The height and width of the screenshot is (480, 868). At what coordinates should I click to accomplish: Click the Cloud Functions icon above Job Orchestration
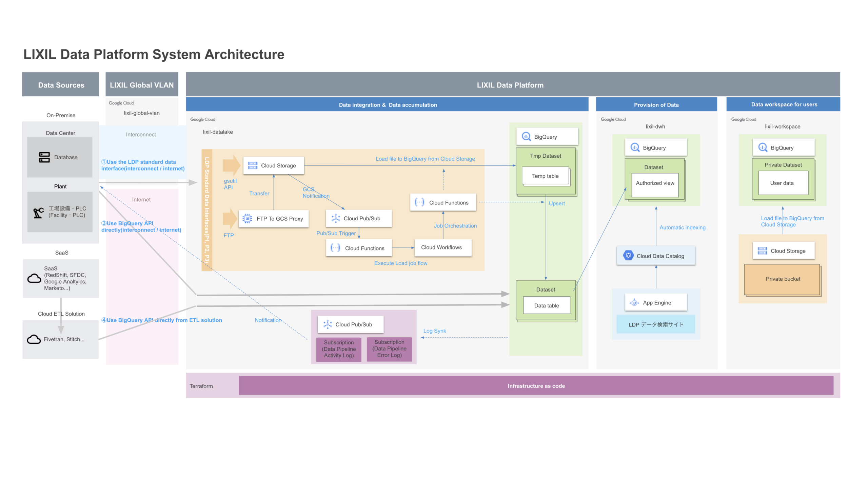[x=419, y=202]
